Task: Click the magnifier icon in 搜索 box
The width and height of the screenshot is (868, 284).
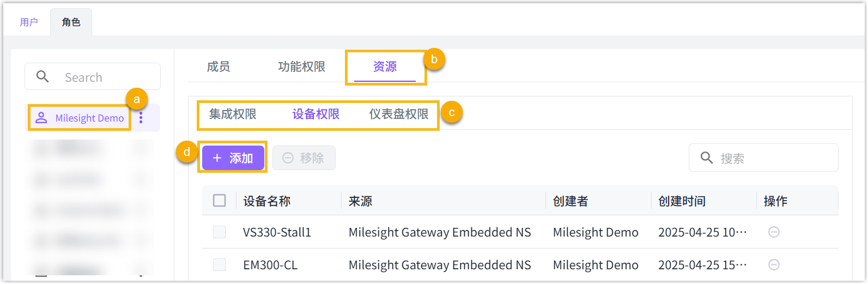Action: [x=707, y=158]
